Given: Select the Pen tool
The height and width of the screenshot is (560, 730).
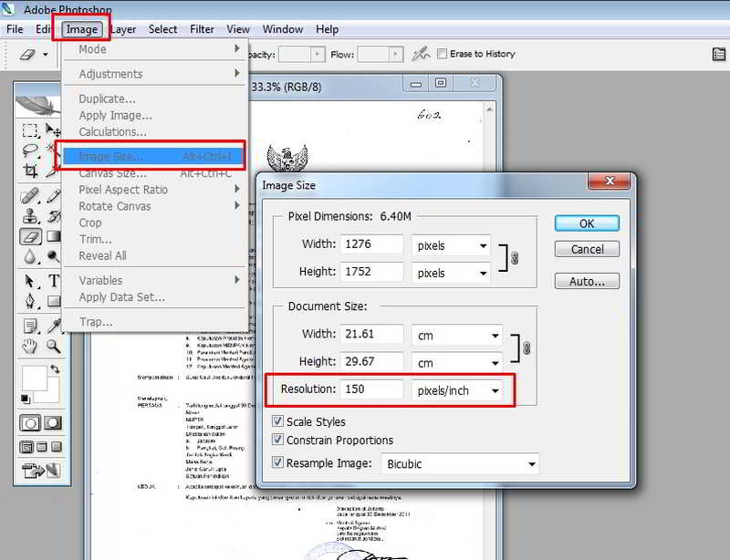Looking at the screenshot, I should (30, 301).
